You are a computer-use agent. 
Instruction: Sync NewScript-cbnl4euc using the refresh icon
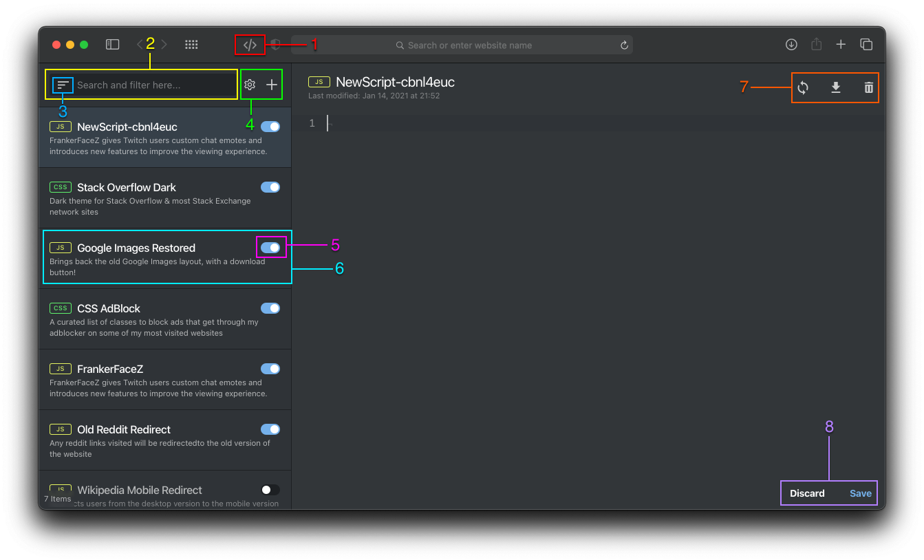802,87
